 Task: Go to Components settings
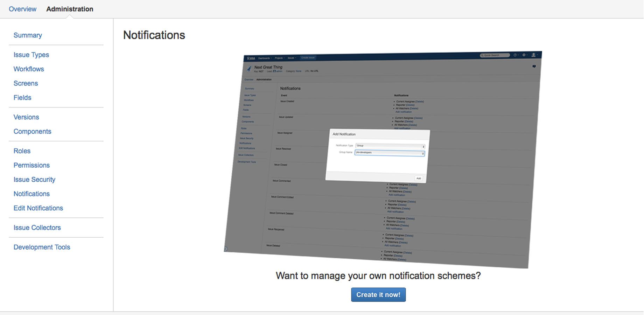(32, 132)
